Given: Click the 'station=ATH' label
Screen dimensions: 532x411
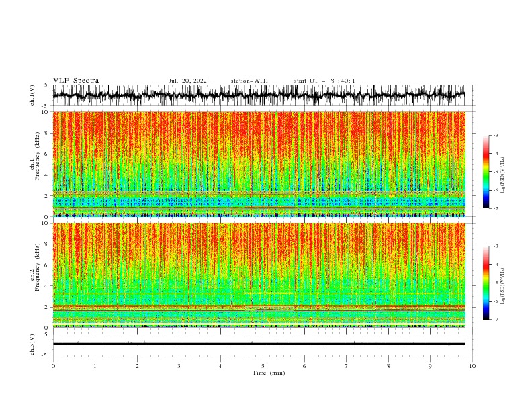Looking at the screenshot, I should tap(249, 81).
